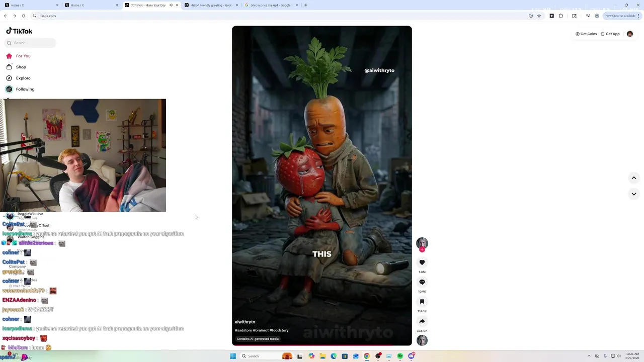
Task: Go to previous video with up chevron
Action: click(634, 178)
